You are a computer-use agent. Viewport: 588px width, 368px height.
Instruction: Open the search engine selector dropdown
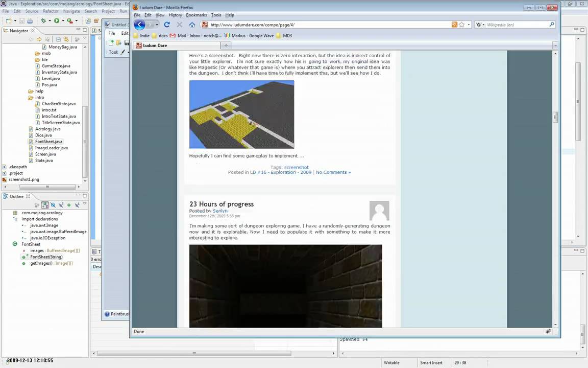point(483,25)
